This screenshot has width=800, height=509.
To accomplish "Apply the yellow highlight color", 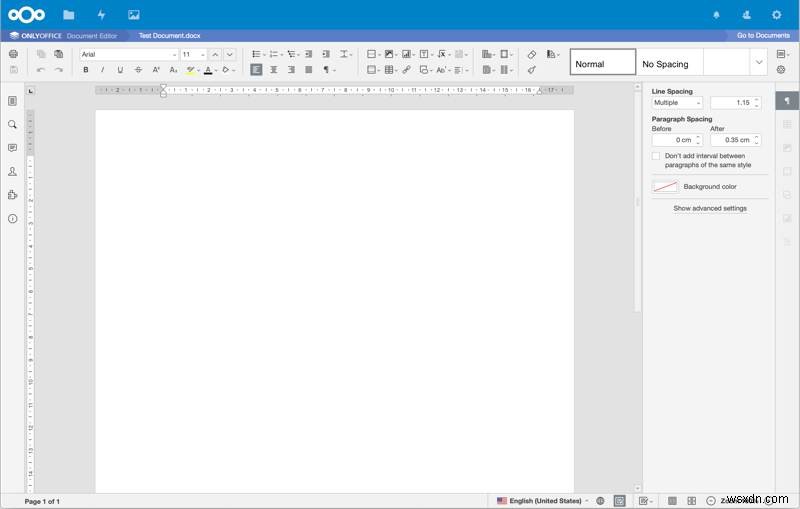I will coord(191,70).
